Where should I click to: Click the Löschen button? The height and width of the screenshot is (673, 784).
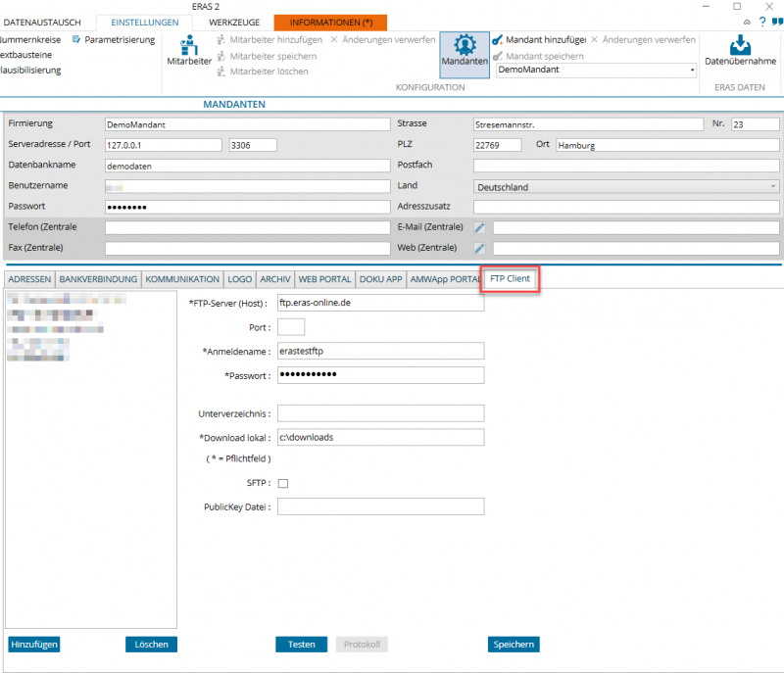151,645
